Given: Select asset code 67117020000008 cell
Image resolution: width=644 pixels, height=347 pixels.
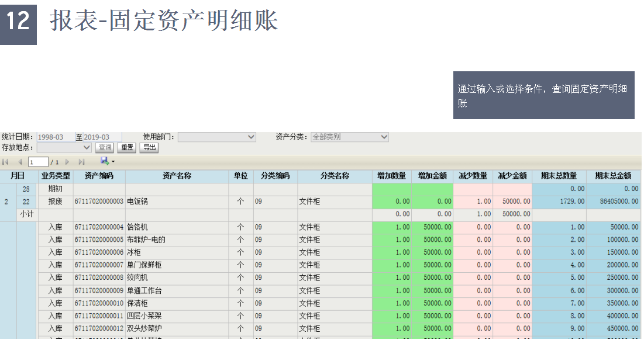Looking at the screenshot, I should [x=99, y=277].
